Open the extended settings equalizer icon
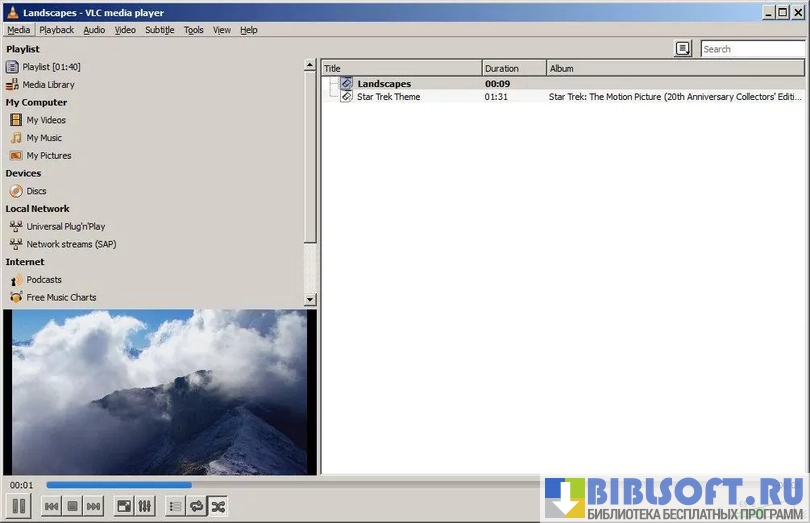This screenshot has width=810, height=523. tap(145, 507)
